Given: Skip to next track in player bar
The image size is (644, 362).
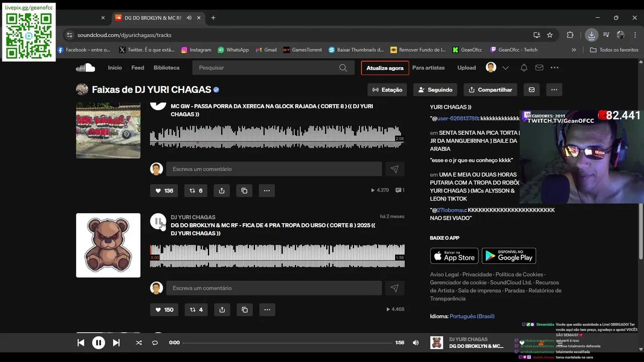Looking at the screenshot, I should (116, 343).
